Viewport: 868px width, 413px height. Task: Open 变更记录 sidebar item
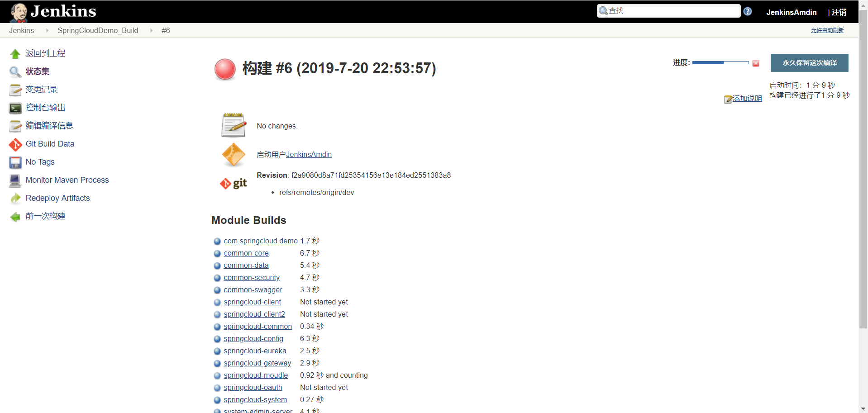pyautogui.click(x=42, y=90)
